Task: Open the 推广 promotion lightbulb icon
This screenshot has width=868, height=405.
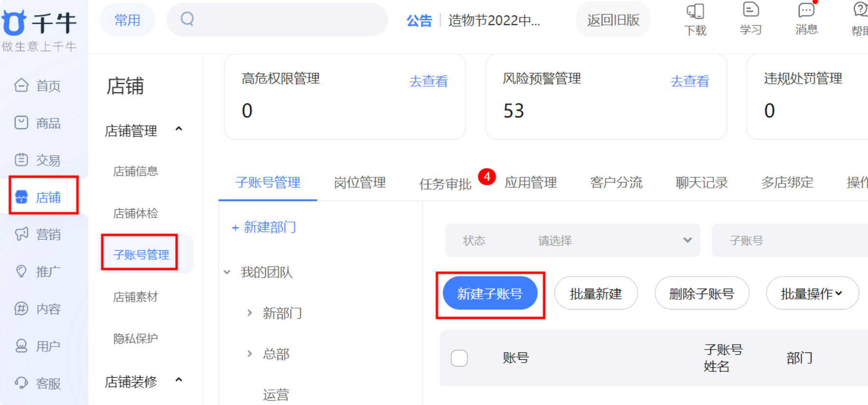Action: tap(21, 271)
